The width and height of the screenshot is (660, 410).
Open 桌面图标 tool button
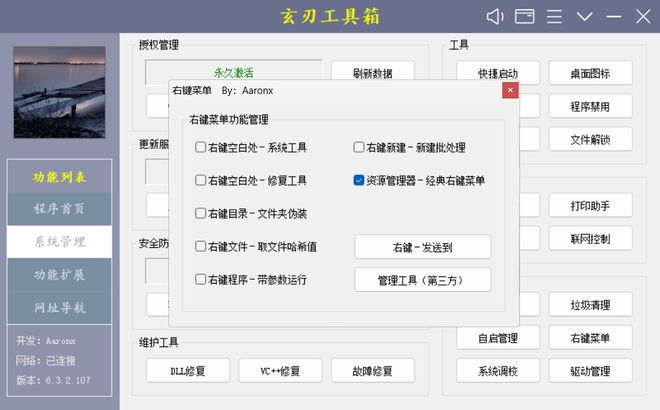click(590, 73)
